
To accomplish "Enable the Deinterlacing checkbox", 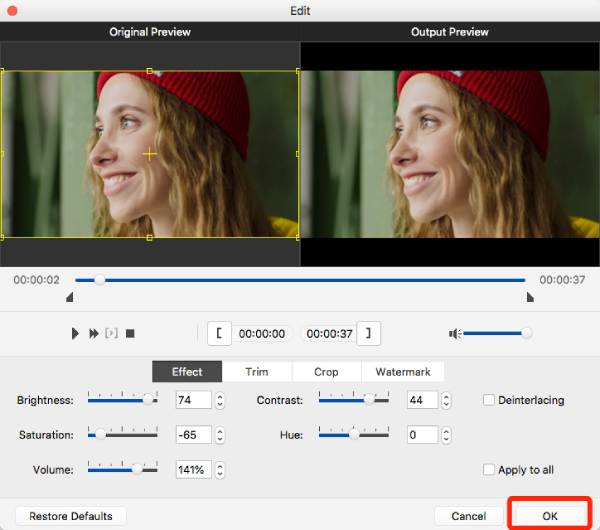I will [488, 400].
